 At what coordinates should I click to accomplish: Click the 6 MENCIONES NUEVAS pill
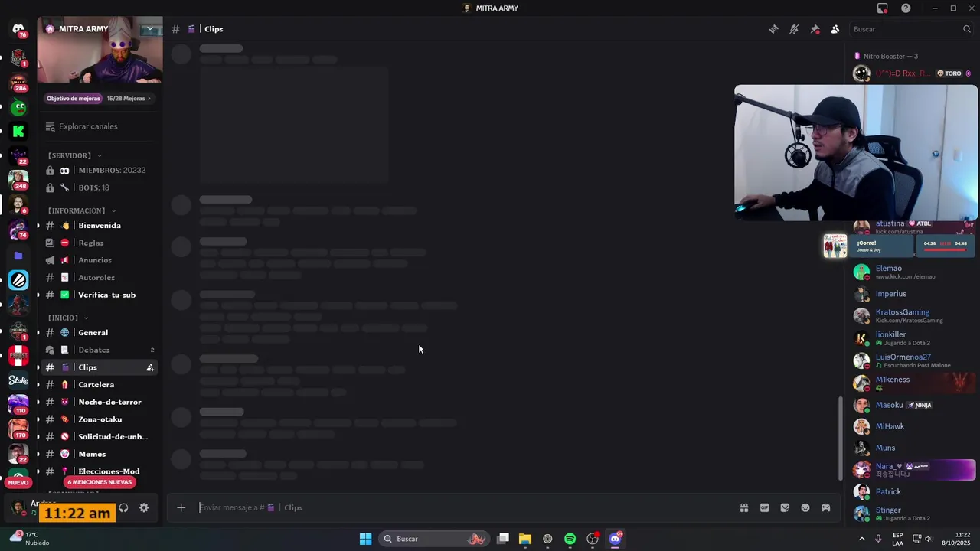coord(100,482)
